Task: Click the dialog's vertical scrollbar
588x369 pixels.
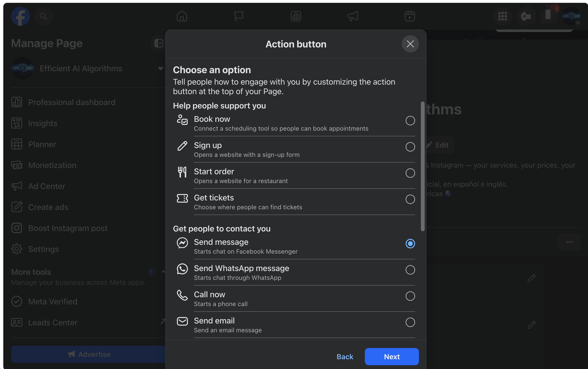Action: pyautogui.click(x=423, y=166)
